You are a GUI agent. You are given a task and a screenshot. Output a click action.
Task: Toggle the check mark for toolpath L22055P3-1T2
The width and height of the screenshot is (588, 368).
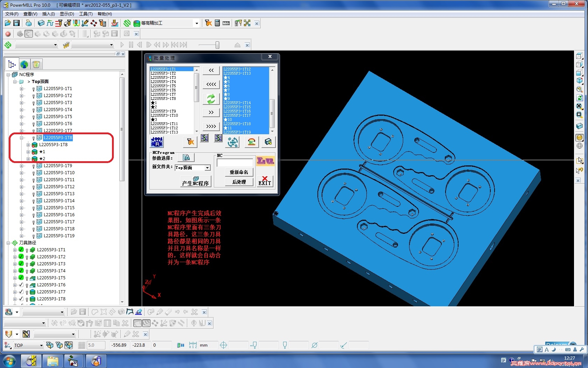(x=21, y=257)
